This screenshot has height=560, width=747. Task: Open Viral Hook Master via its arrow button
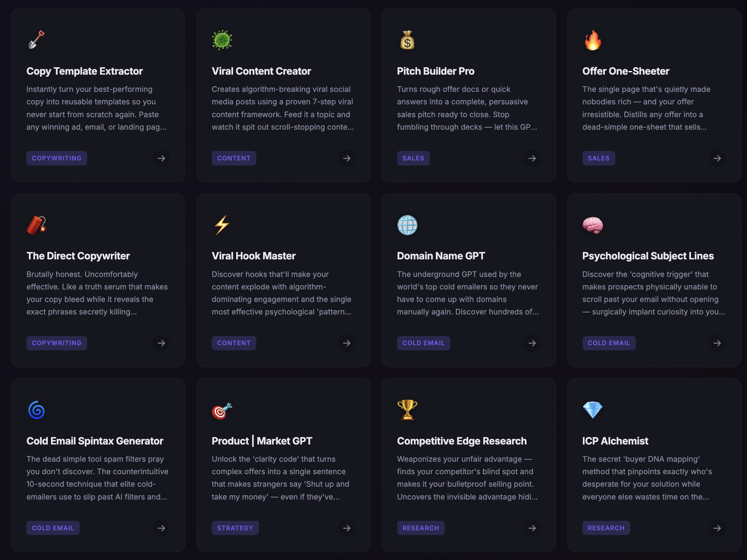(347, 343)
